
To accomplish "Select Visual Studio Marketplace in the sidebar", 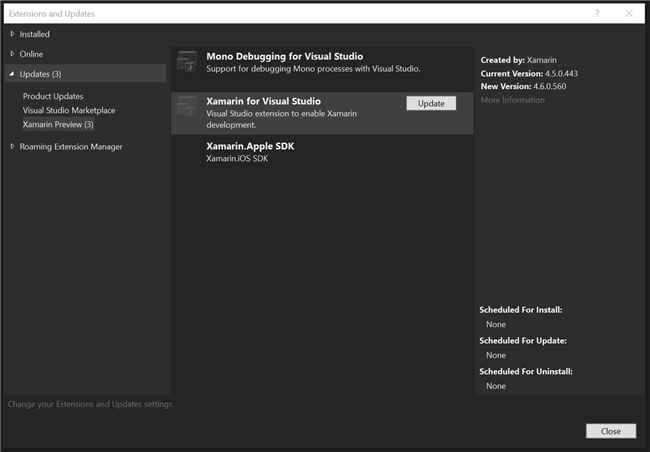I will 69,110.
